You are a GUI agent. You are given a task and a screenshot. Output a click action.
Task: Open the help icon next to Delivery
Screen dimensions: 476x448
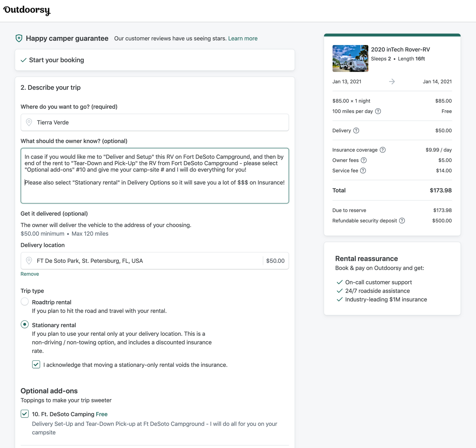coord(356,131)
